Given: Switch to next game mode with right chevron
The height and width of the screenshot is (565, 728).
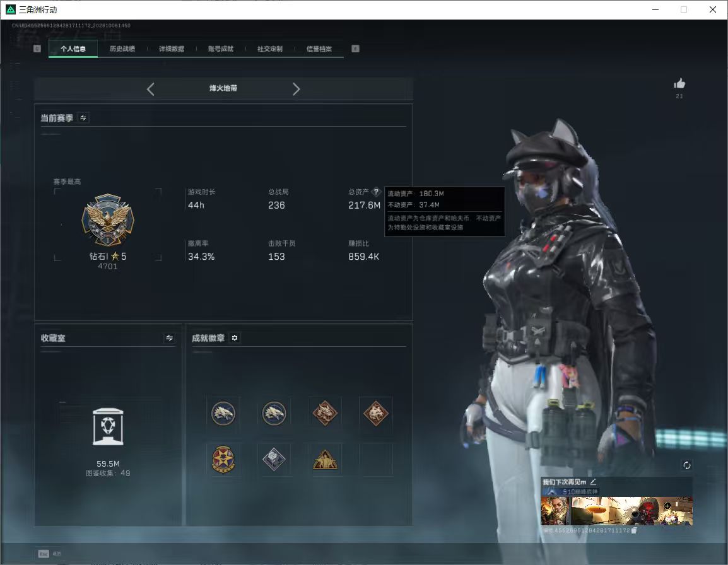Looking at the screenshot, I should tap(296, 89).
